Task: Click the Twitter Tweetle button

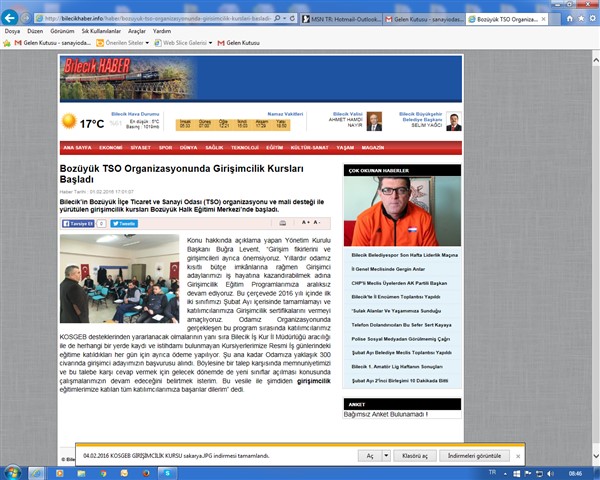Action: coord(124,224)
